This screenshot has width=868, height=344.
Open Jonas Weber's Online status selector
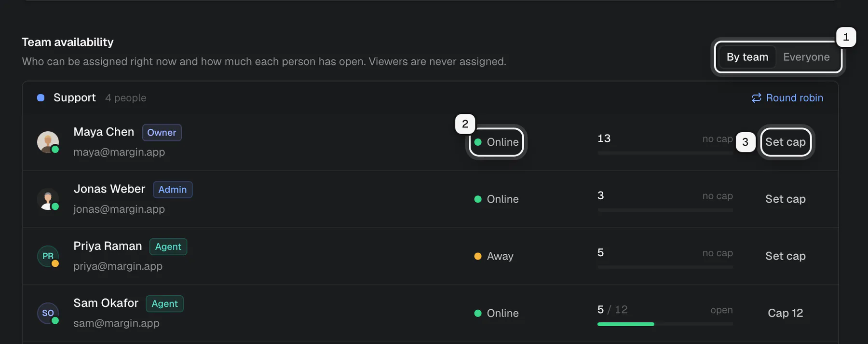496,199
